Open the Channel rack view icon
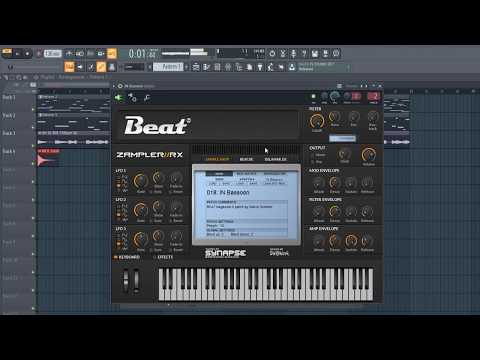Viewport: 480px width, 360px height. coord(217,67)
